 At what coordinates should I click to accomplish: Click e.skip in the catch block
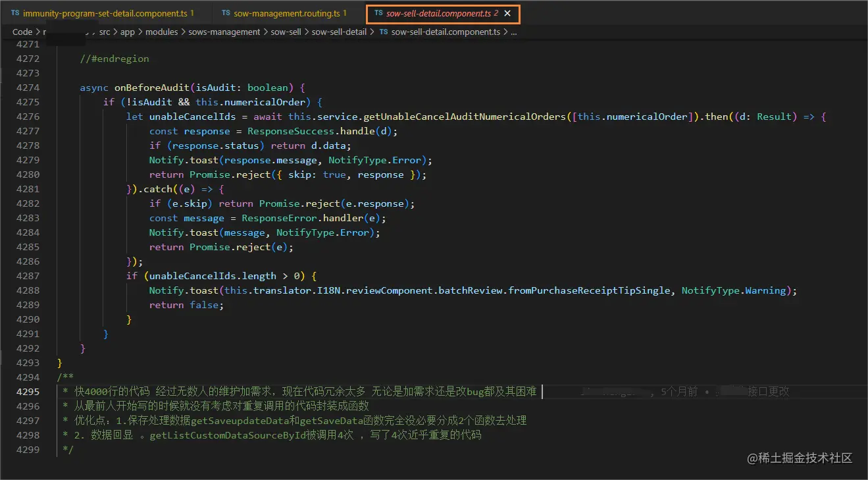tap(190, 203)
